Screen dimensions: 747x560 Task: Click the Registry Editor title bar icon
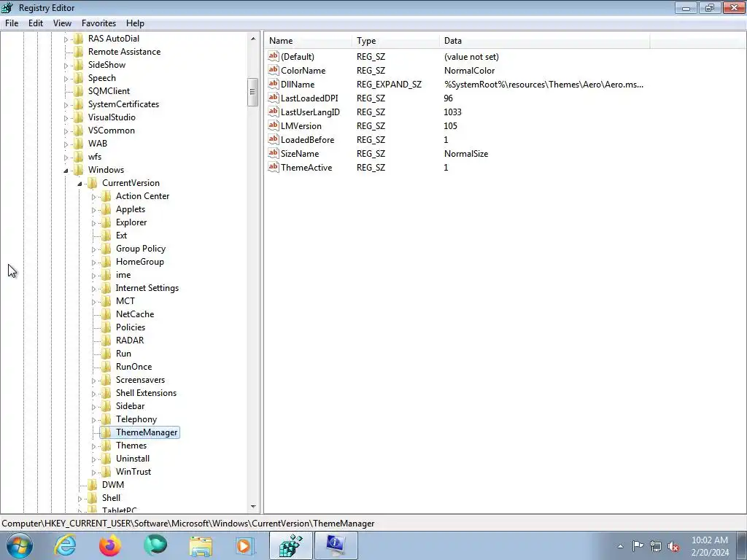coord(7,7)
